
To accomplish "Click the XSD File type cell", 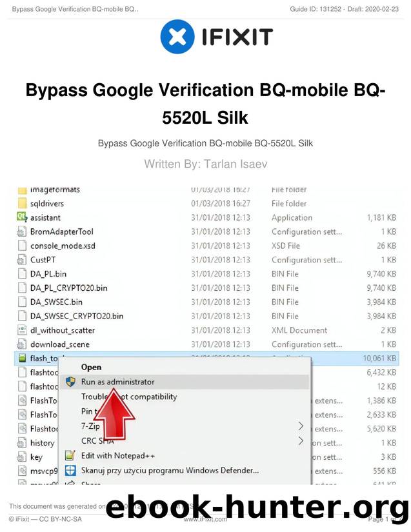I will tap(285, 246).
